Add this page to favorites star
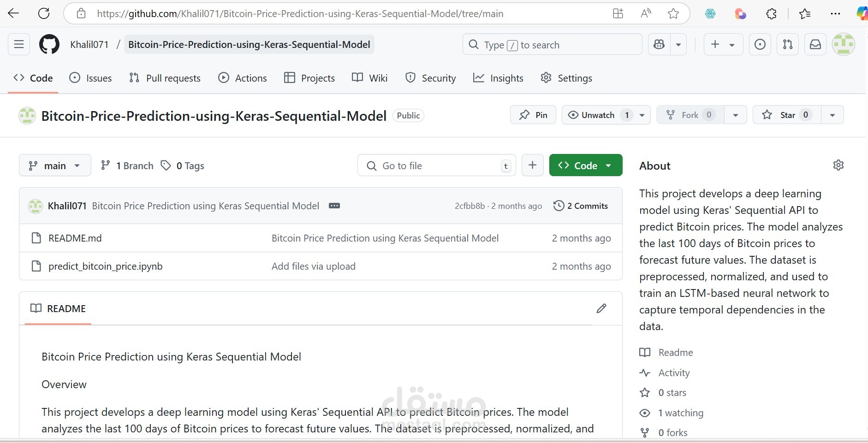Viewport: 868px width, 443px height. (x=673, y=13)
